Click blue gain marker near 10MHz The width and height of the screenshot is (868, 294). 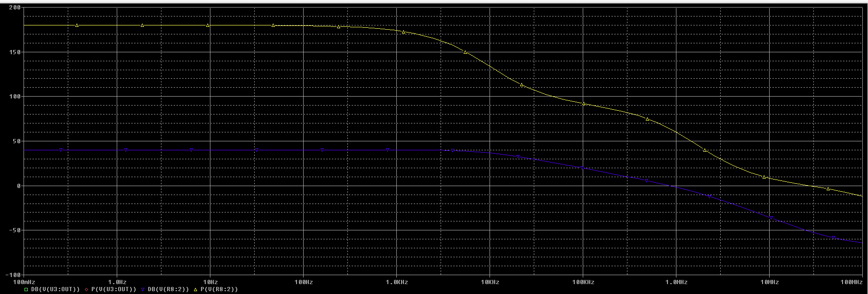point(771,218)
